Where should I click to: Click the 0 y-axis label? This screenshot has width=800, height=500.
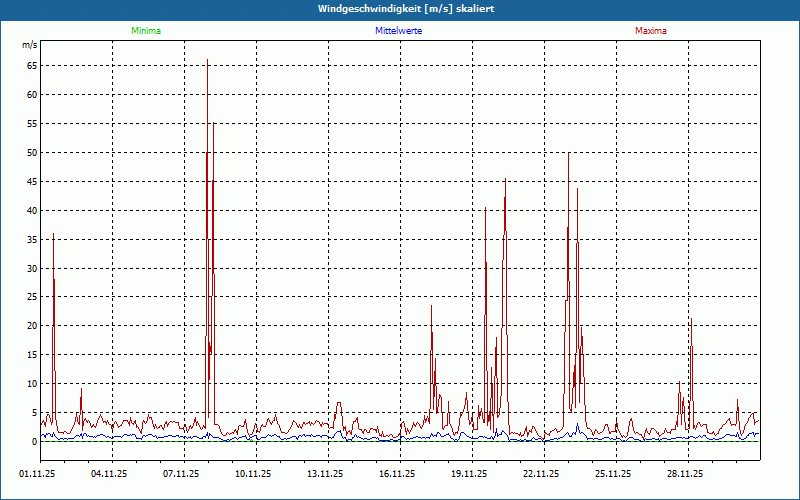click(x=35, y=442)
